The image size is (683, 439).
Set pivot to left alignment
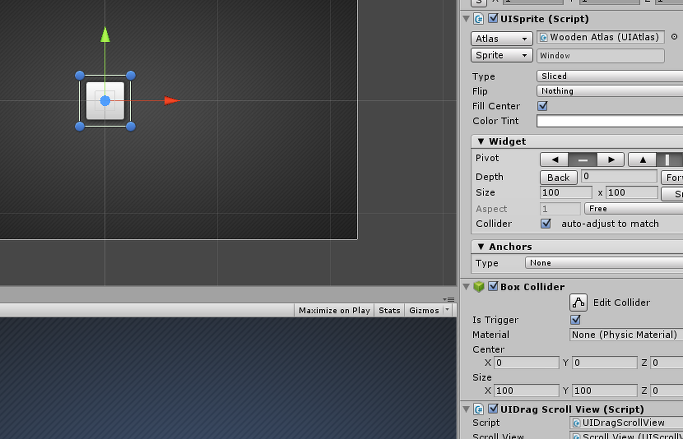click(x=555, y=160)
